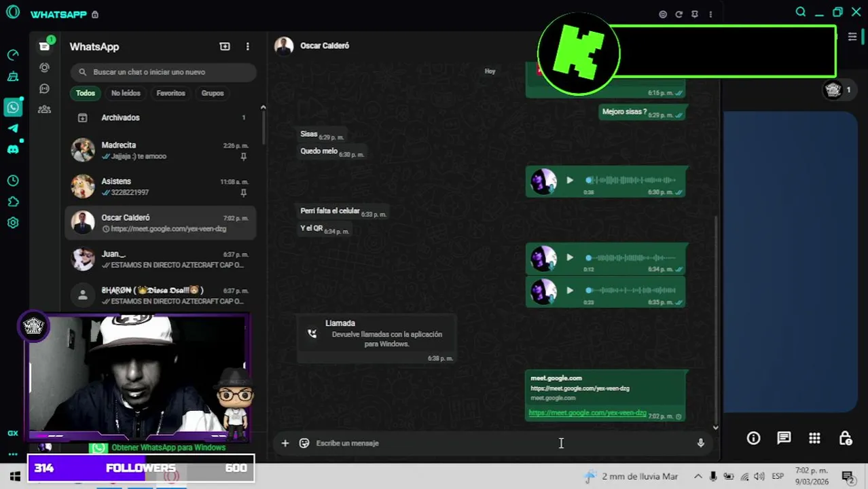Open Opera settings gear icon
This screenshot has width=868, height=489.
tap(13, 223)
